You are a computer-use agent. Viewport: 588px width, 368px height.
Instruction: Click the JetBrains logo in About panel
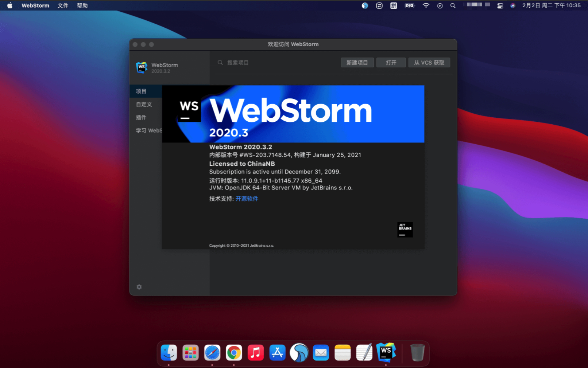(405, 230)
